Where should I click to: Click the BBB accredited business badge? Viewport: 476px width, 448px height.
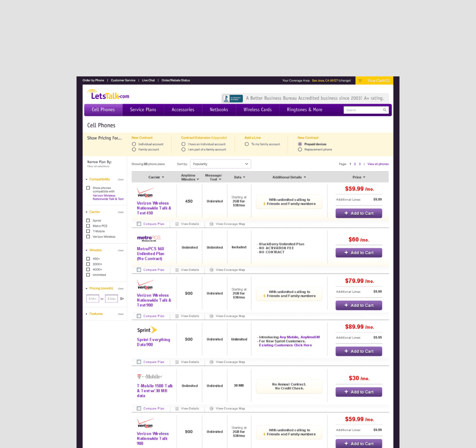point(233,98)
